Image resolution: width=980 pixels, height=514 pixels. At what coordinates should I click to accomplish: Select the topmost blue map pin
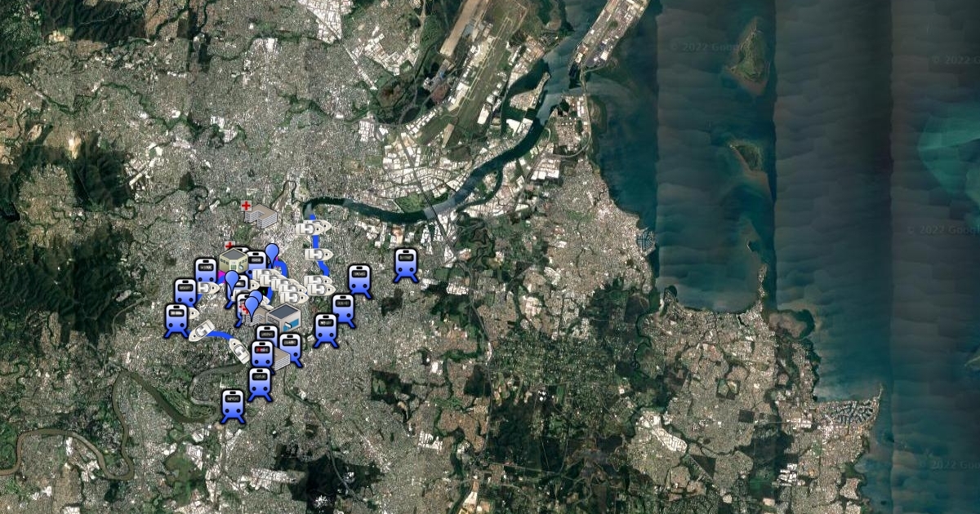(x=273, y=253)
